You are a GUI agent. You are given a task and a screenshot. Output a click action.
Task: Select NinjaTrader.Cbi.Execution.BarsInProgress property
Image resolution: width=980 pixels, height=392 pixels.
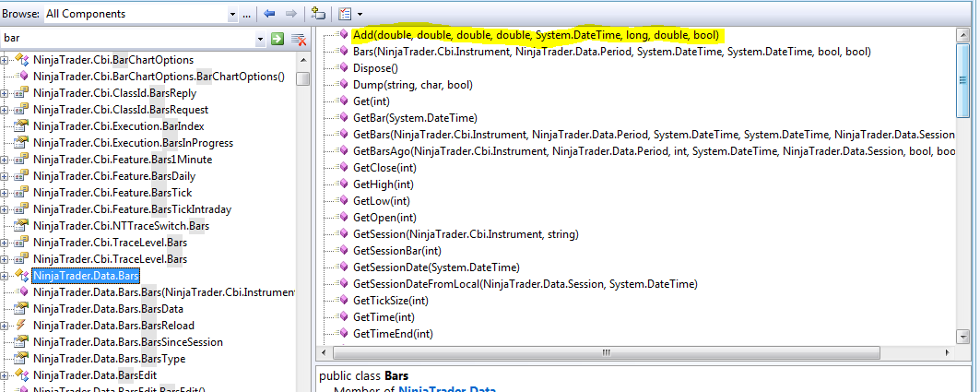pyautogui.click(x=133, y=143)
